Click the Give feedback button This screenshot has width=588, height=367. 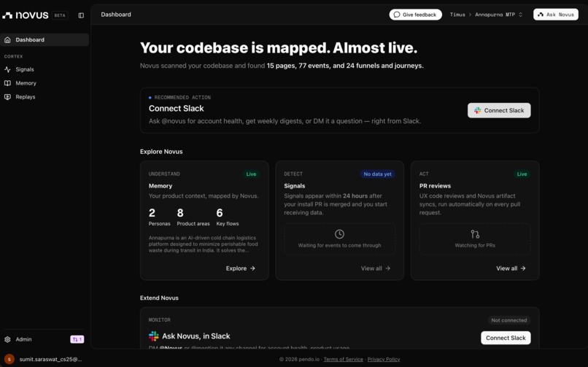pyautogui.click(x=416, y=15)
